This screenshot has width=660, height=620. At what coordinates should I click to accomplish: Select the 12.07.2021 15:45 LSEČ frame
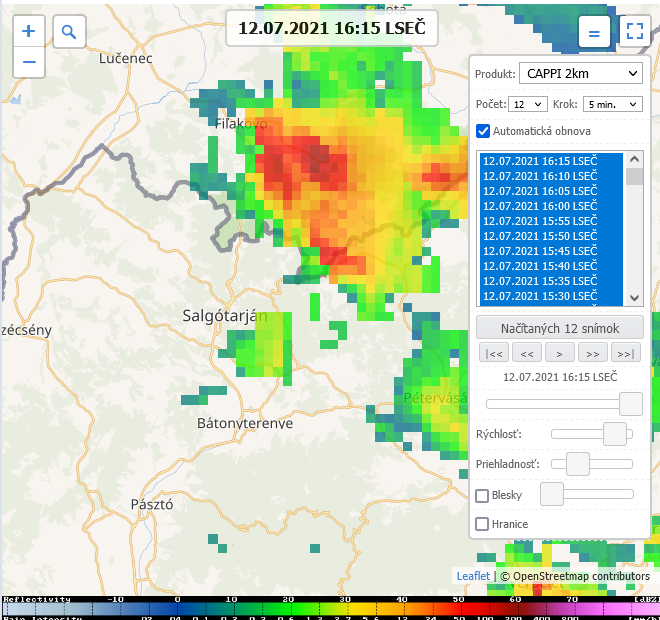(x=540, y=251)
